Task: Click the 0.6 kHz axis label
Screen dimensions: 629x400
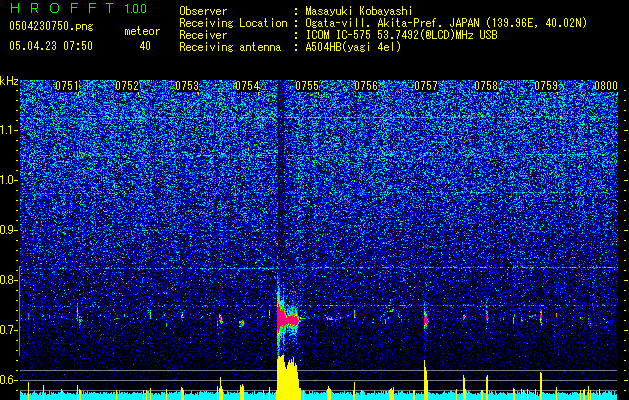Action: pos(9,380)
